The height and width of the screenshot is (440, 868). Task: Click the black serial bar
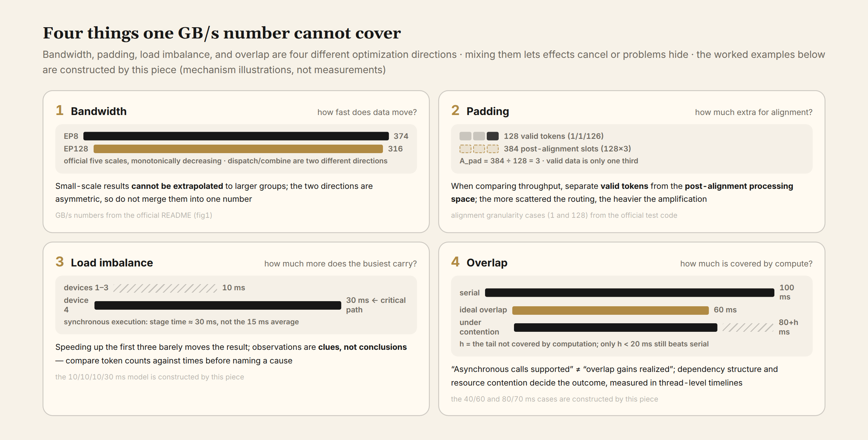[629, 293]
